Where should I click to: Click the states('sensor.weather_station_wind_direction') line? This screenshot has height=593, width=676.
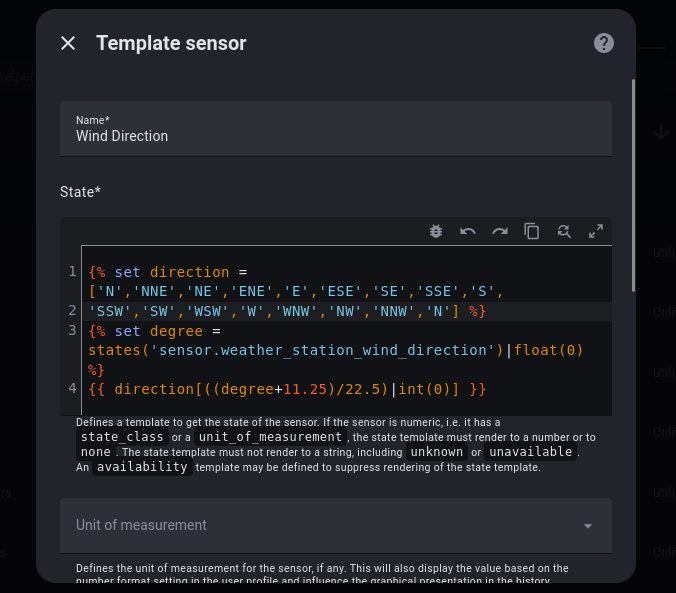300,350
